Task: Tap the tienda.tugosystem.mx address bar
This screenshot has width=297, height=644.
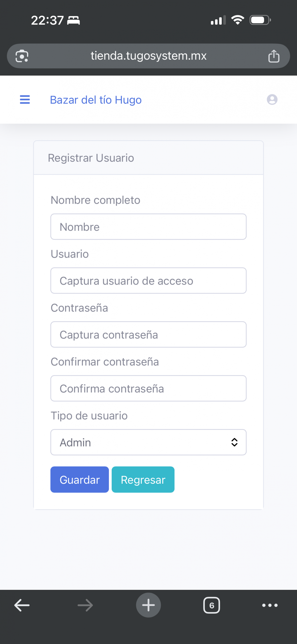Action: tap(148, 56)
